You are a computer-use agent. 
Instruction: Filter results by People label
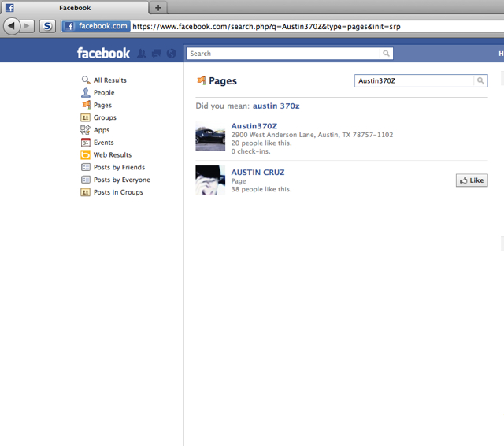(104, 93)
